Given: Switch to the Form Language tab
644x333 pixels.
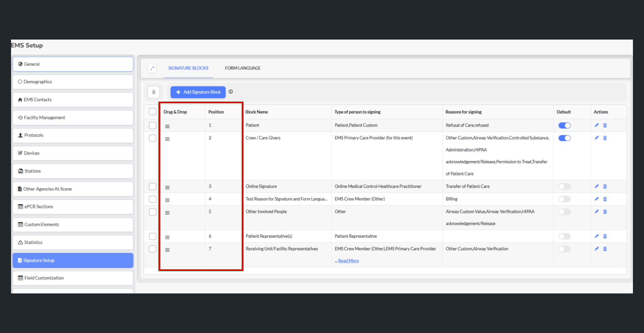Looking at the screenshot, I should (243, 68).
